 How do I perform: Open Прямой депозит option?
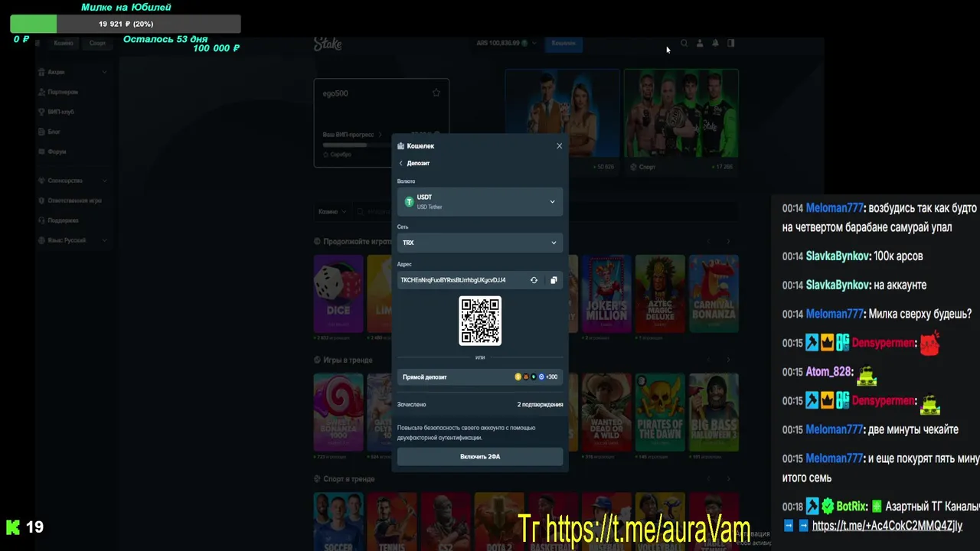pos(480,377)
